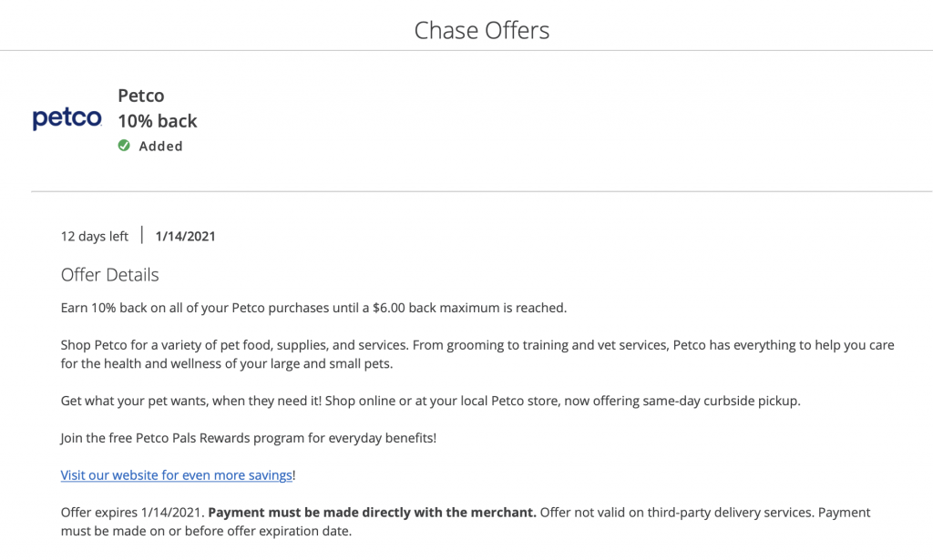Click the '10% back' offer text
The width and height of the screenshot is (933, 560).
click(157, 121)
